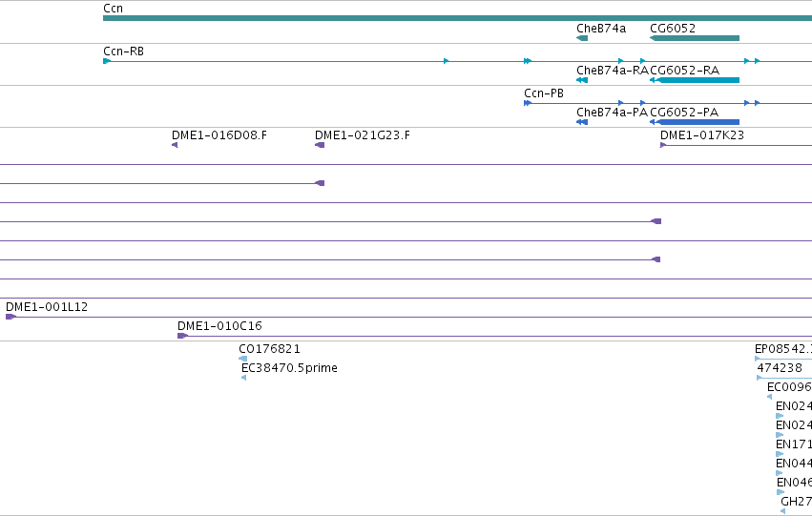The image size is (812, 516).
Task: Click the label beginning with EP08542
Action: (x=783, y=349)
